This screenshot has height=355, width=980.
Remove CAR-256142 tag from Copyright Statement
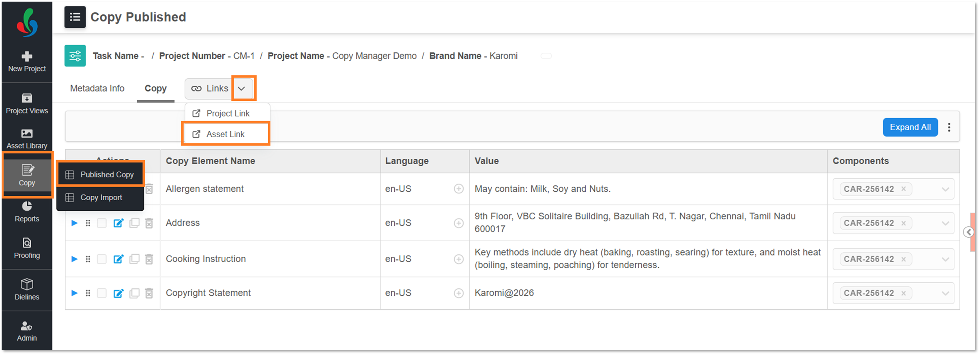(x=904, y=293)
